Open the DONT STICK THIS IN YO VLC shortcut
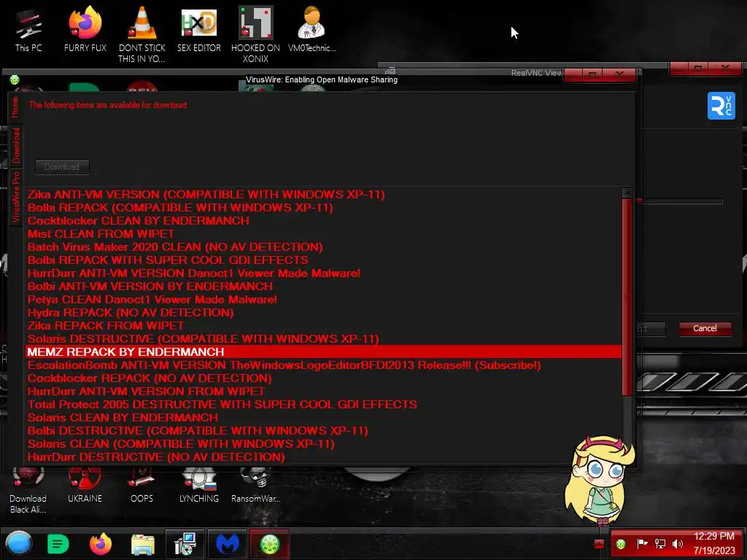This screenshot has width=747, height=560. [x=142, y=35]
